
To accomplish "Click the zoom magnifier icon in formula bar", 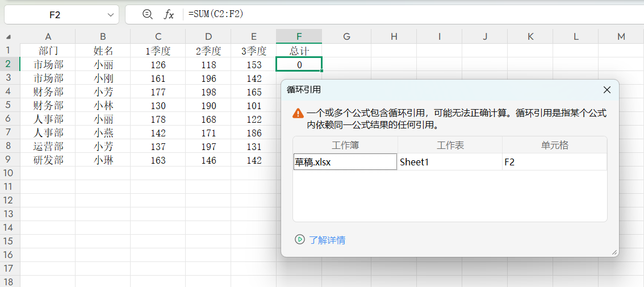I will (148, 15).
